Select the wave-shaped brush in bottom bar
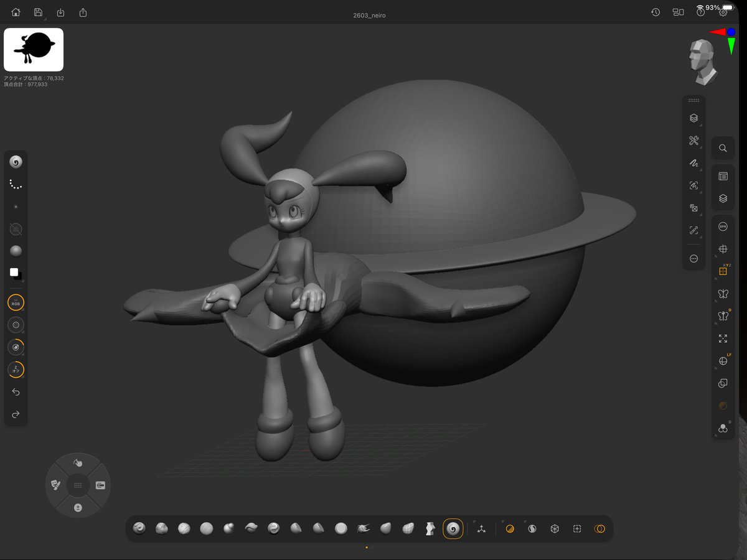The width and height of the screenshot is (747, 560). pos(251,528)
